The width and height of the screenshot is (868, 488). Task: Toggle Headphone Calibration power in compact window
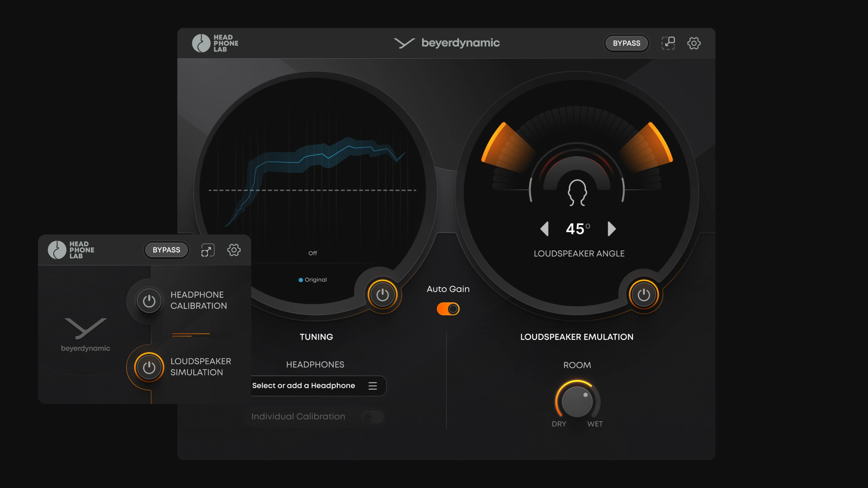149,301
